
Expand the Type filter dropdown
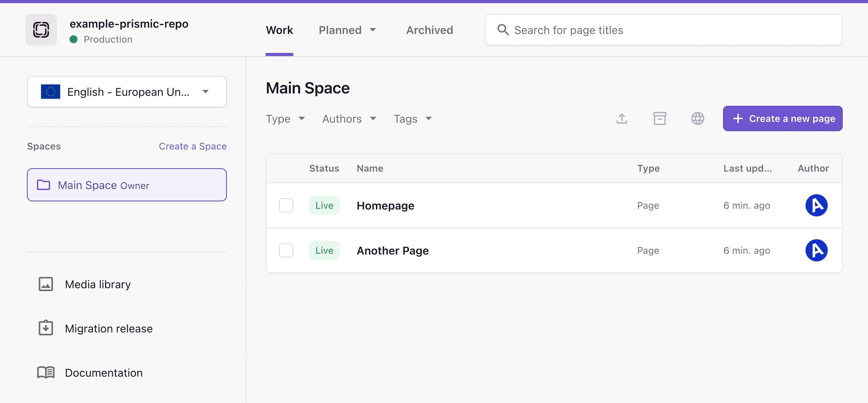pos(285,118)
